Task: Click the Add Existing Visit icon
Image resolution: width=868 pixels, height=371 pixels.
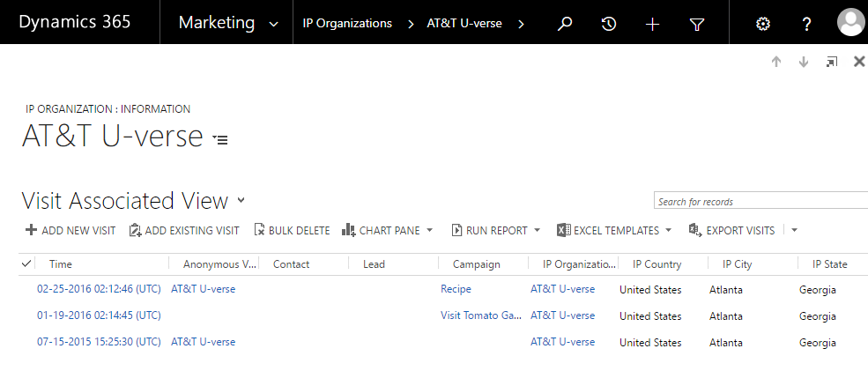Action: click(135, 230)
